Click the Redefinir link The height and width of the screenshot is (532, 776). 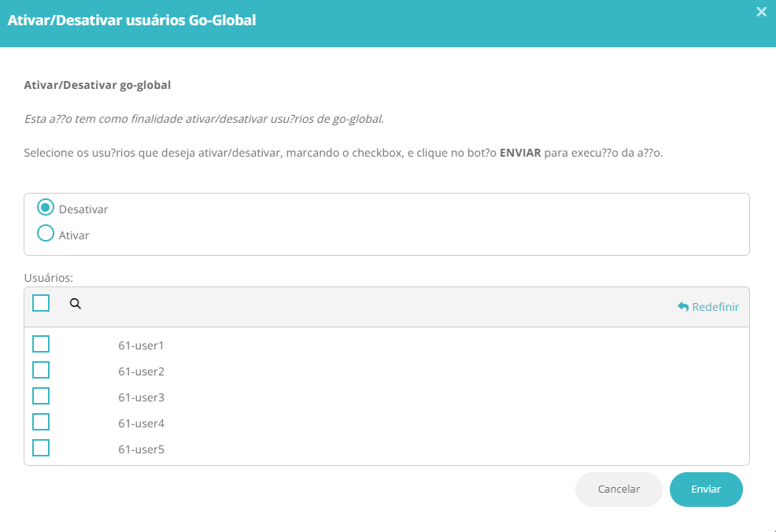[708, 307]
